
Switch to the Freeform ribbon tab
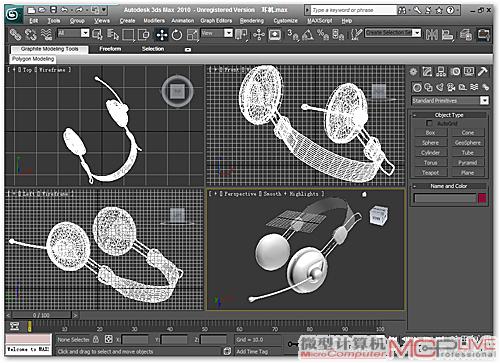tap(110, 49)
